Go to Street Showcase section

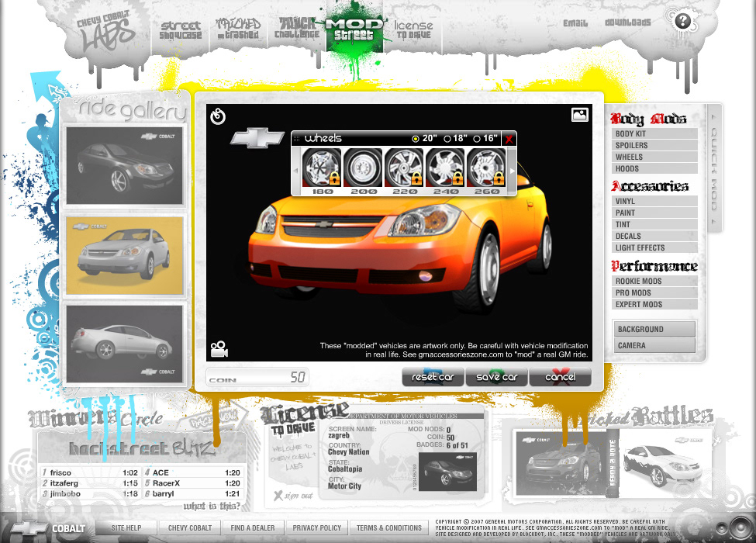click(181, 30)
